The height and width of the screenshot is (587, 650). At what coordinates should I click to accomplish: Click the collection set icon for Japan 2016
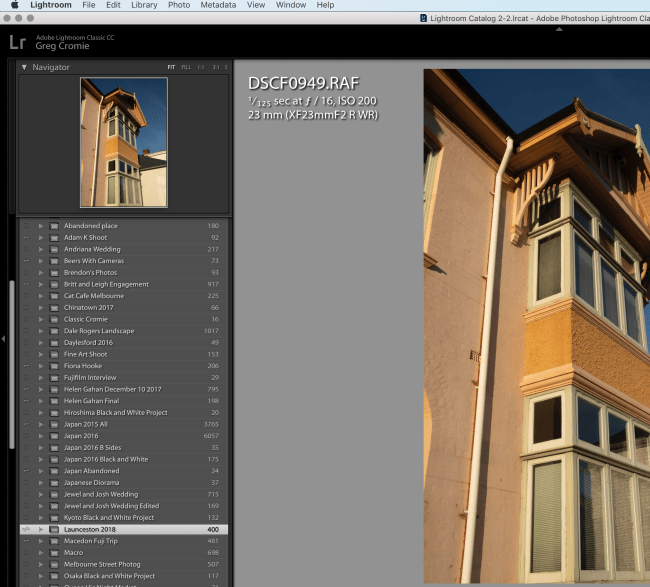pos(54,436)
